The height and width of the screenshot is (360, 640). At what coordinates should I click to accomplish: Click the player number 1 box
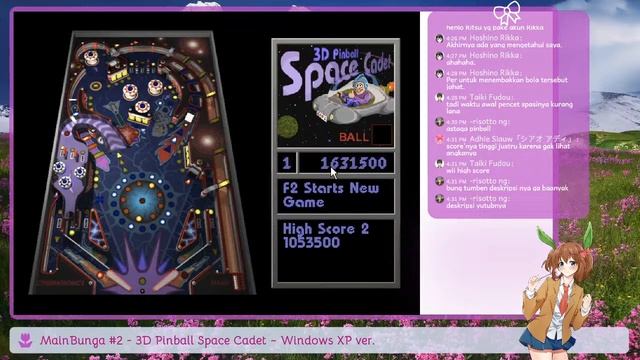[287, 163]
